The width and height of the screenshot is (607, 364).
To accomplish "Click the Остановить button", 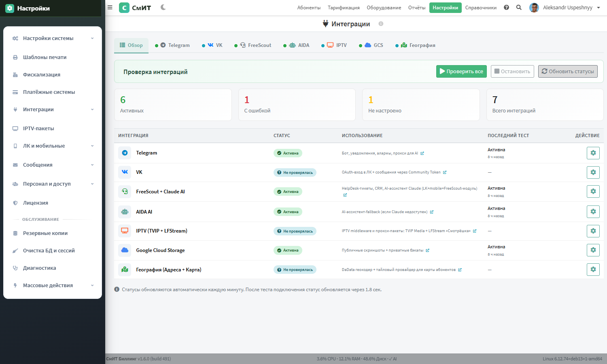I will click(x=512, y=71).
